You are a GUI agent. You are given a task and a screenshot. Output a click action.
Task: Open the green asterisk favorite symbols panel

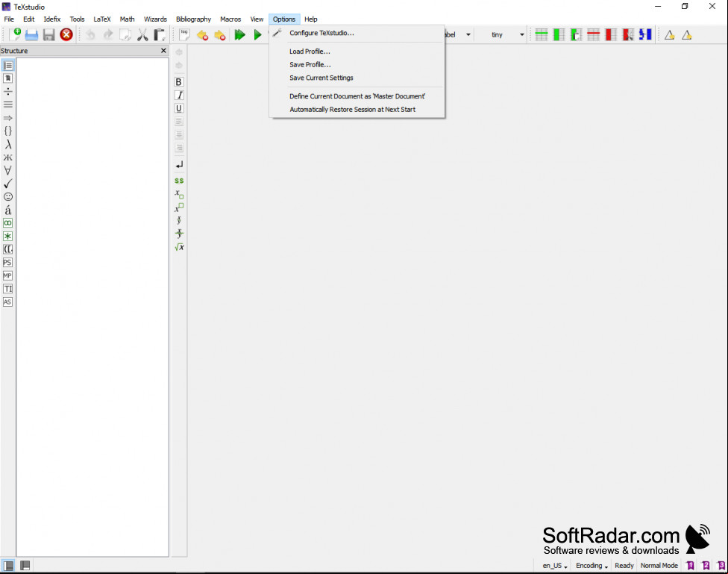point(8,236)
